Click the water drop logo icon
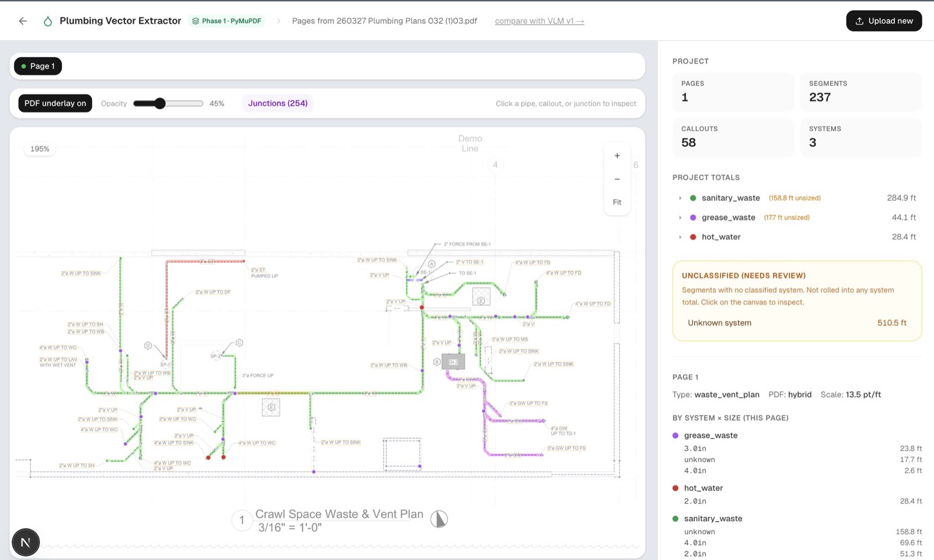This screenshot has width=934, height=560. coord(48,21)
